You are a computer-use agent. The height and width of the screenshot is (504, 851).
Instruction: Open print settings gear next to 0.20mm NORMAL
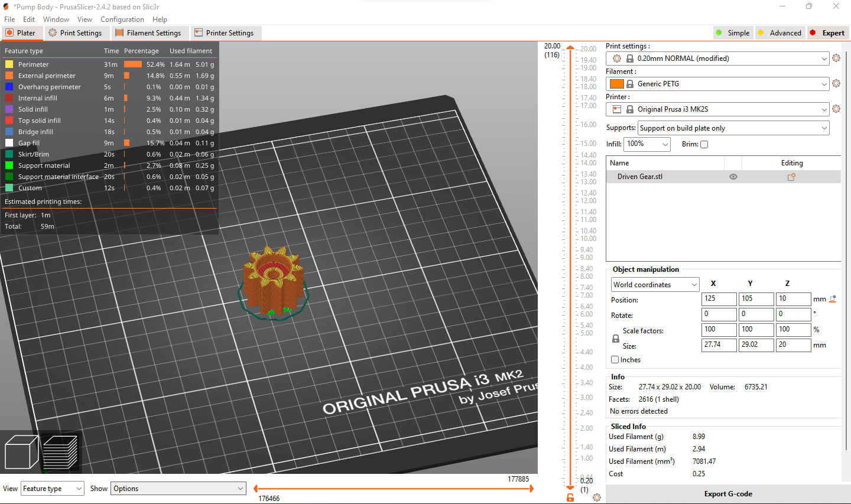[x=836, y=58]
